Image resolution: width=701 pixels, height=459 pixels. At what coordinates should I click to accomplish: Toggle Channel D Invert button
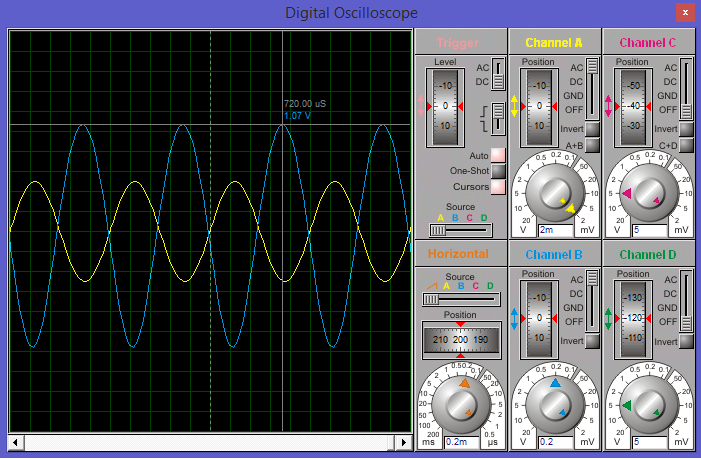click(686, 341)
